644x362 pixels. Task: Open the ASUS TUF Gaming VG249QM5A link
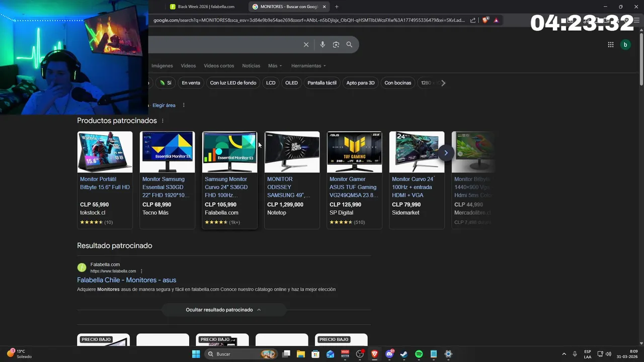point(353,187)
